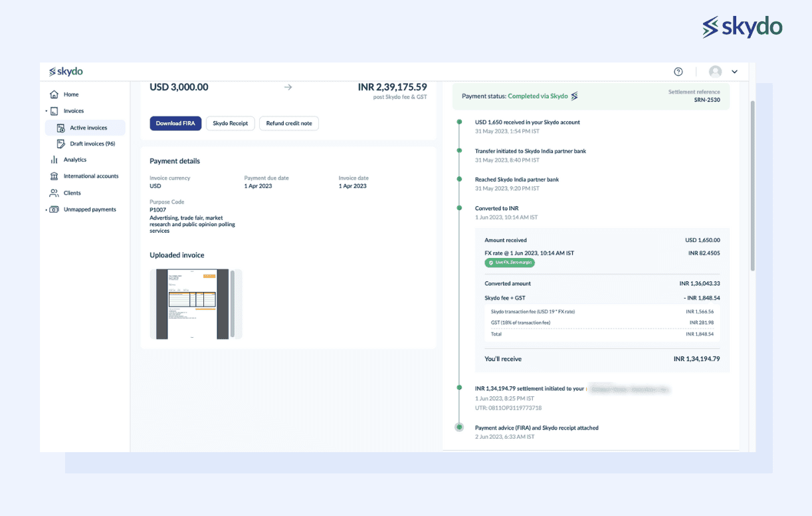Viewport: 812px width, 516px height.
Task: Click the You'll receive INR 1,34,194.79 value
Action: pyautogui.click(x=697, y=359)
